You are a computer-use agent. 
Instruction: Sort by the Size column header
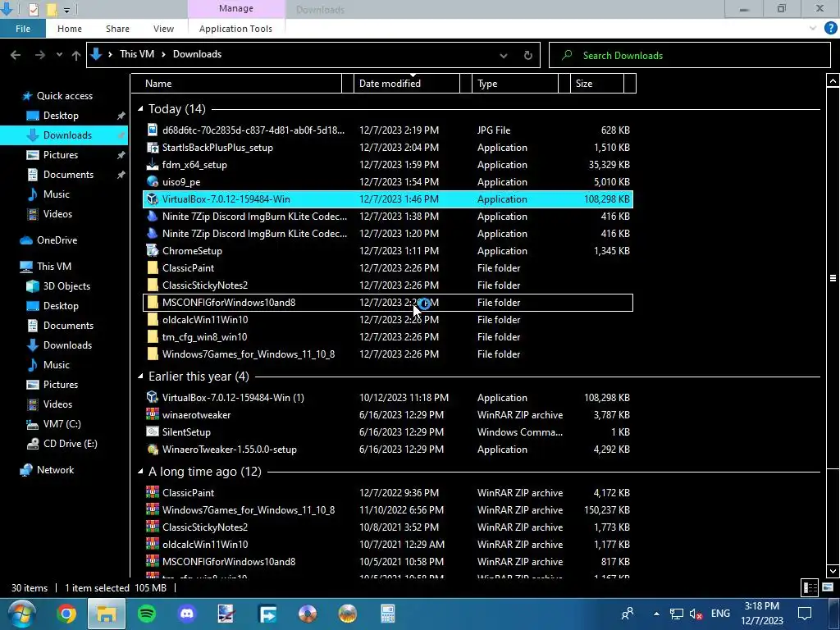(x=597, y=83)
